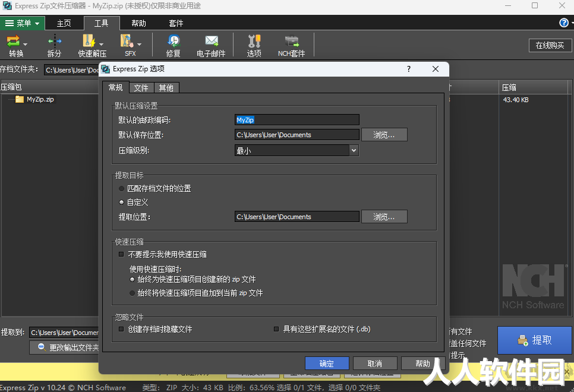The width and height of the screenshot is (574, 392).
Task: Select the 常规 tab in options dialog
Action: [x=116, y=87]
